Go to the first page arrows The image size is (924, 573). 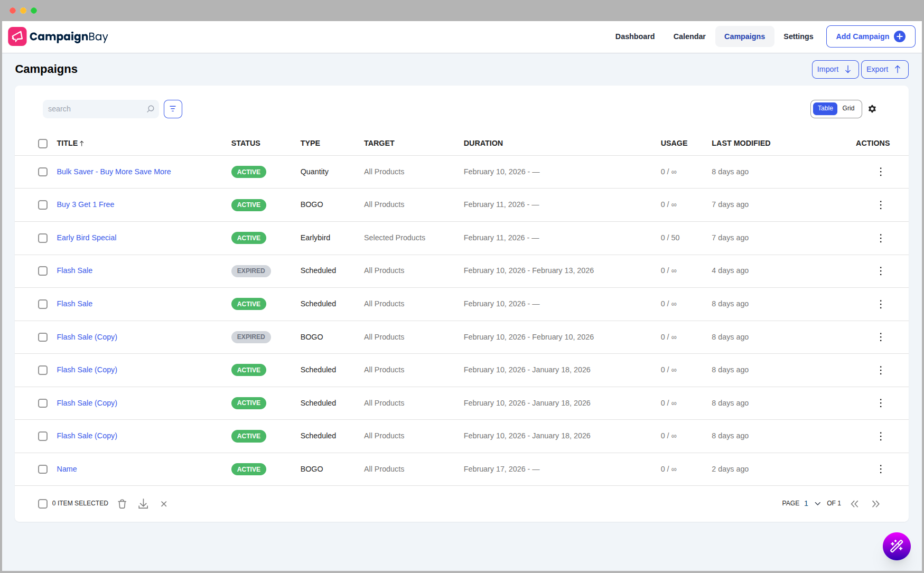point(854,504)
